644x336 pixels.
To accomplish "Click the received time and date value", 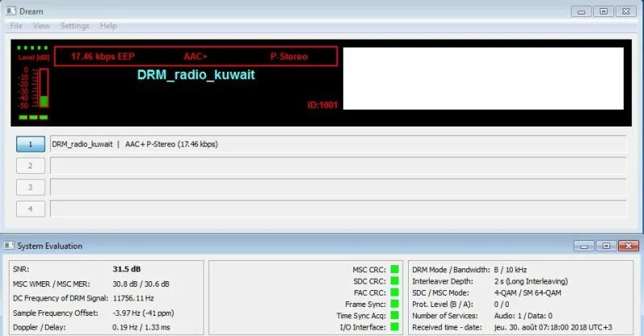I will (553, 327).
